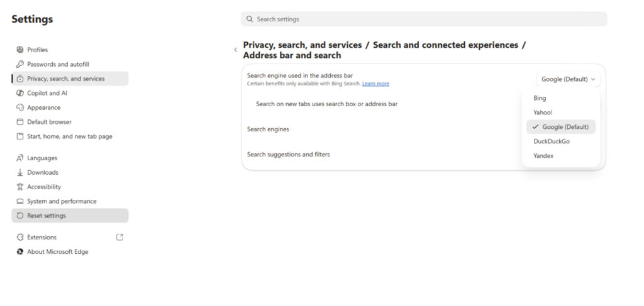This screenshot has height=306, width=644.
Task: Click 'Search engine used in the address bar' label
Action: click(x=300, y=75)
